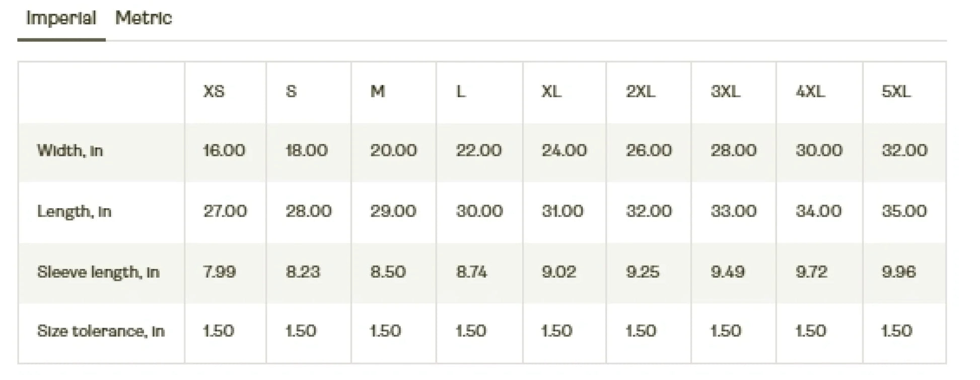Switch to the Metric tab
Viewport: 980px width, 380px height.
144,18
